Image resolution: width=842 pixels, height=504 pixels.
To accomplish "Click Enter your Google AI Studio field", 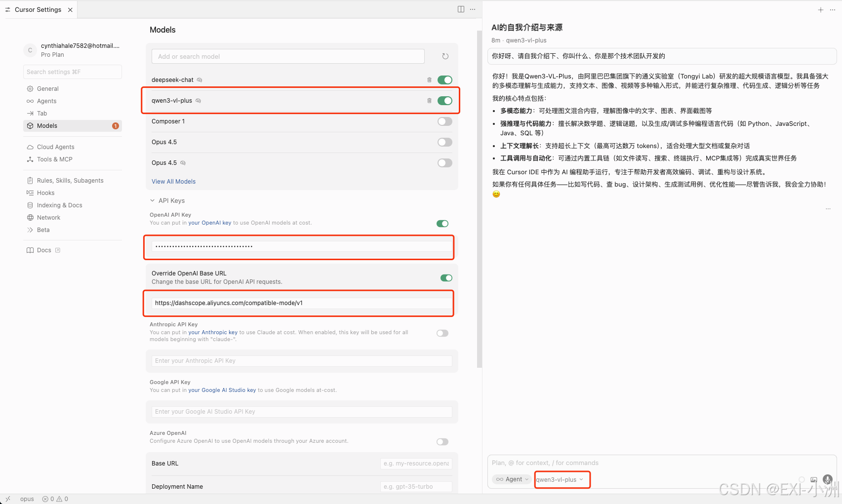I will pyautogui.click(x=302, y=412).
